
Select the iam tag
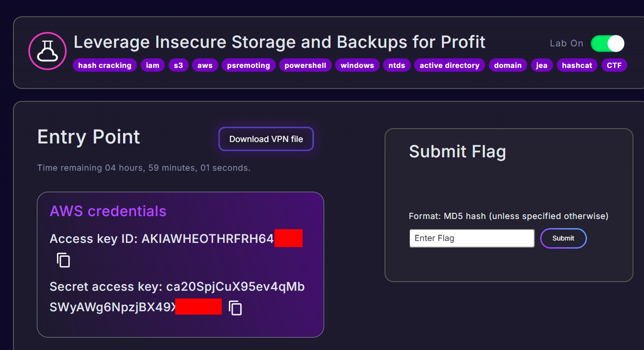153,66
